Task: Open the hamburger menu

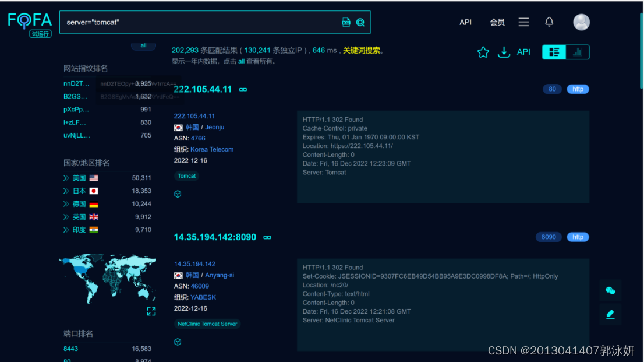Action: click(x=523, y=22)
